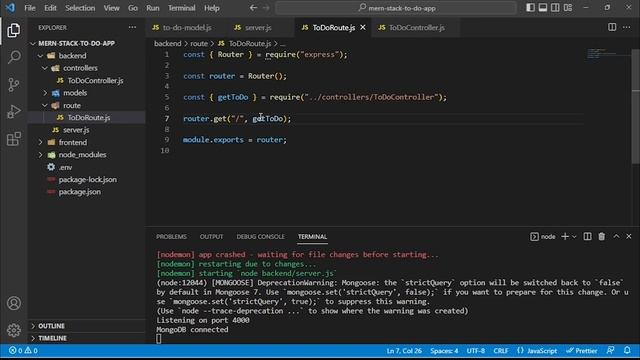
Task: Go back with the navigation arrow
Action: (253, 8)
